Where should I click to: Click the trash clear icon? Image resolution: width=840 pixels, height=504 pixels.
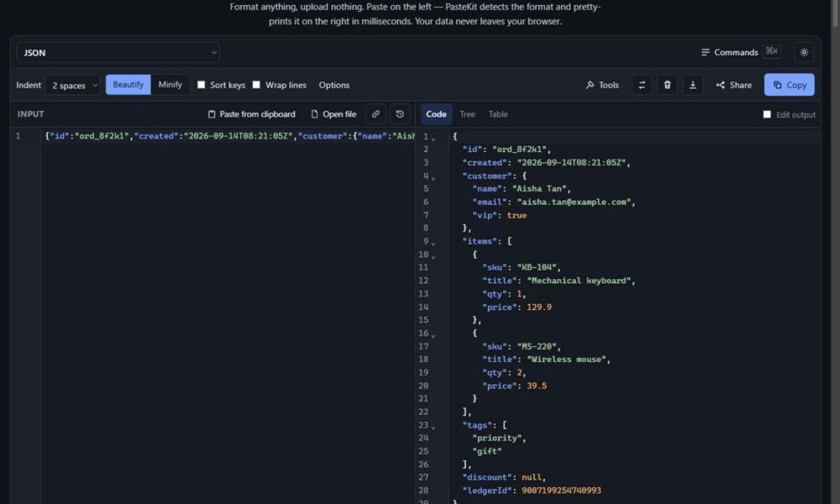(667, 85)
